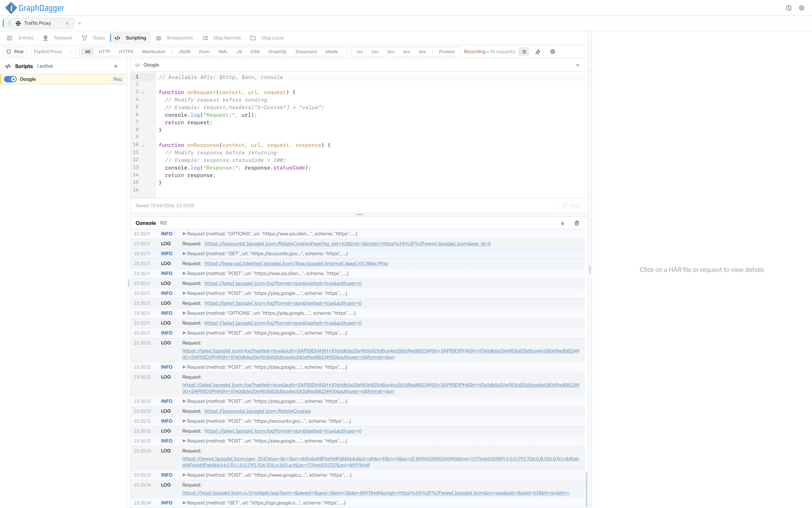Expand the GET ogs.google.c request entry
The width and height of the screenshot is (812, 508).
click(184, 503)
